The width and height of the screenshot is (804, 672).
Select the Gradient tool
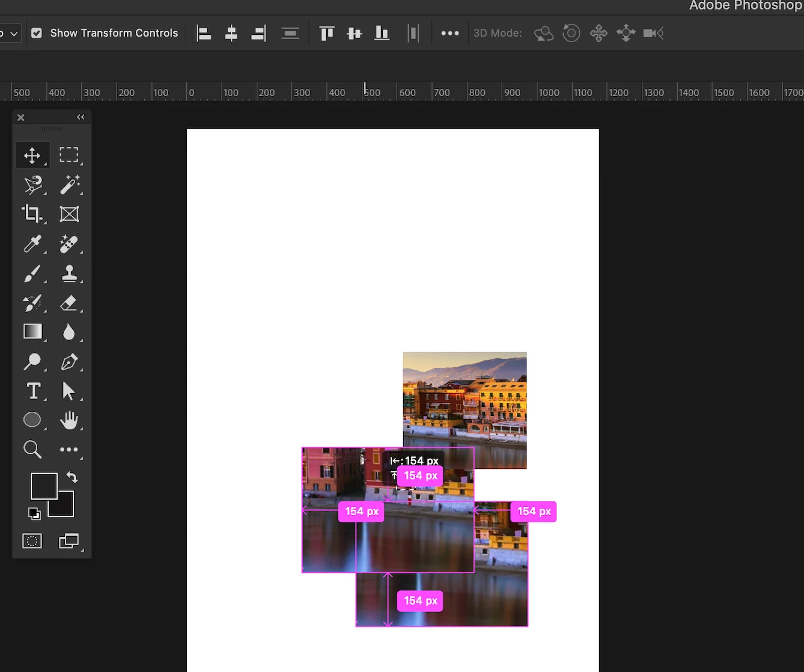click(32, 332)
